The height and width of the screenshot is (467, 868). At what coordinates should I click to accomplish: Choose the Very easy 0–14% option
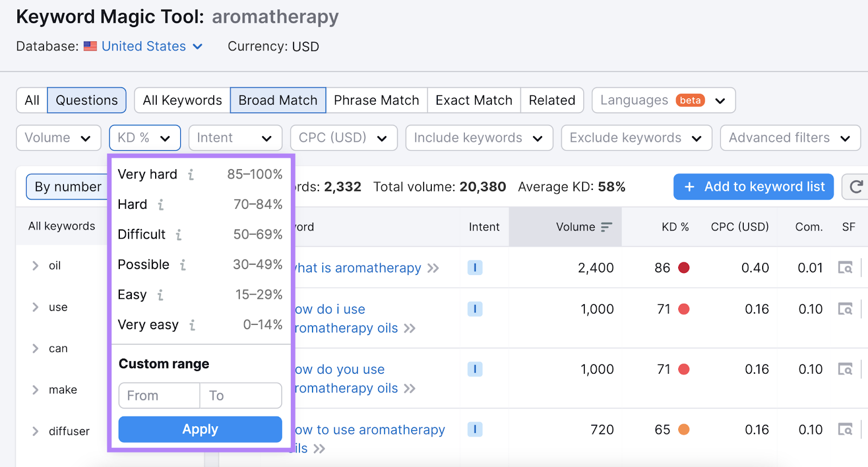click(x=200, y=325)
